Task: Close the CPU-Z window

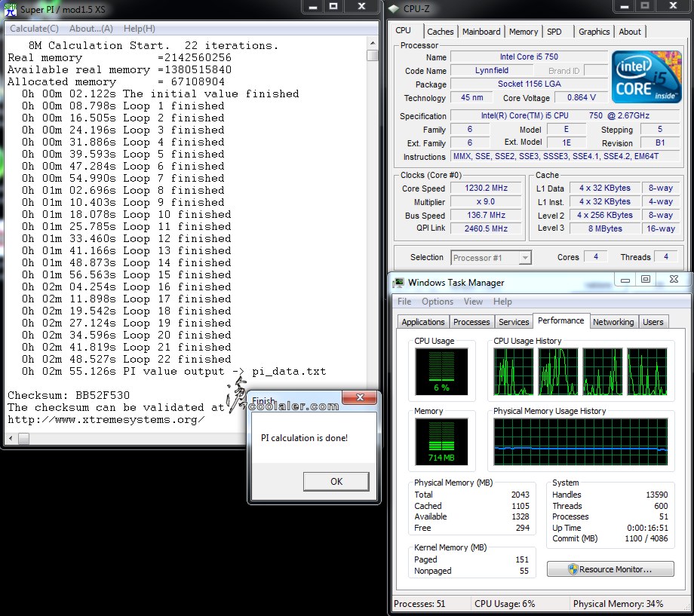Action: [673, 7]
